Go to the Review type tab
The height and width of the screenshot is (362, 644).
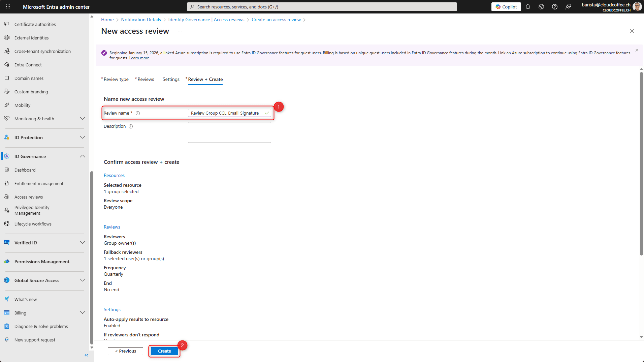click(x=116, y=80)
